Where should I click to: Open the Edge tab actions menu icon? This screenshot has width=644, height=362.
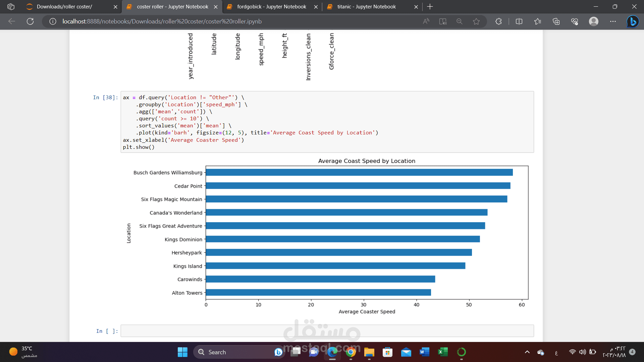(x=11, y=7)
